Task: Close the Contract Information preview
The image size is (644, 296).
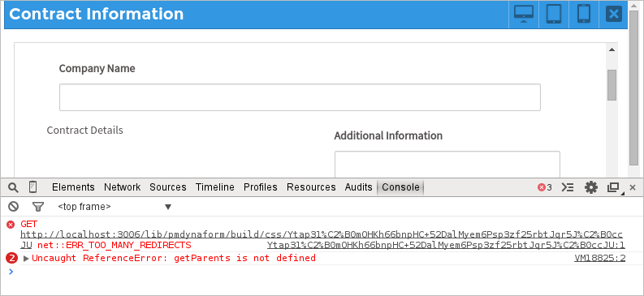Action: [x=614, y=14]
